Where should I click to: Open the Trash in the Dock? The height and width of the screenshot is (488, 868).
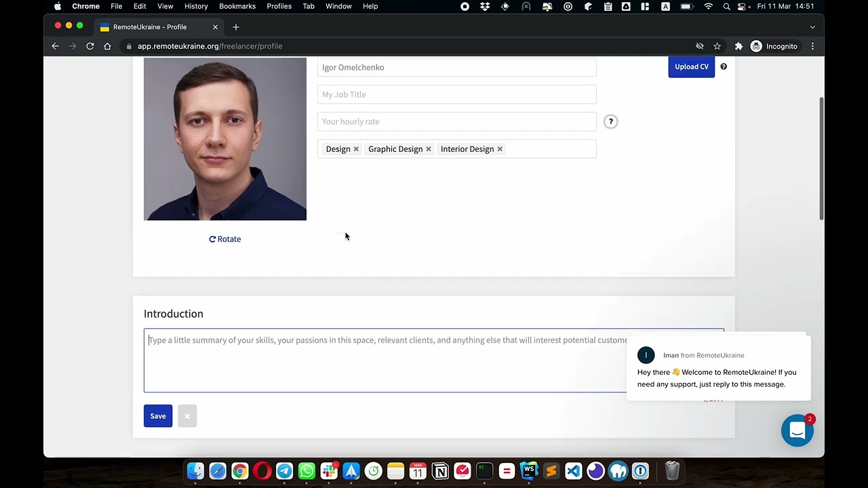[x=671, y=470]
